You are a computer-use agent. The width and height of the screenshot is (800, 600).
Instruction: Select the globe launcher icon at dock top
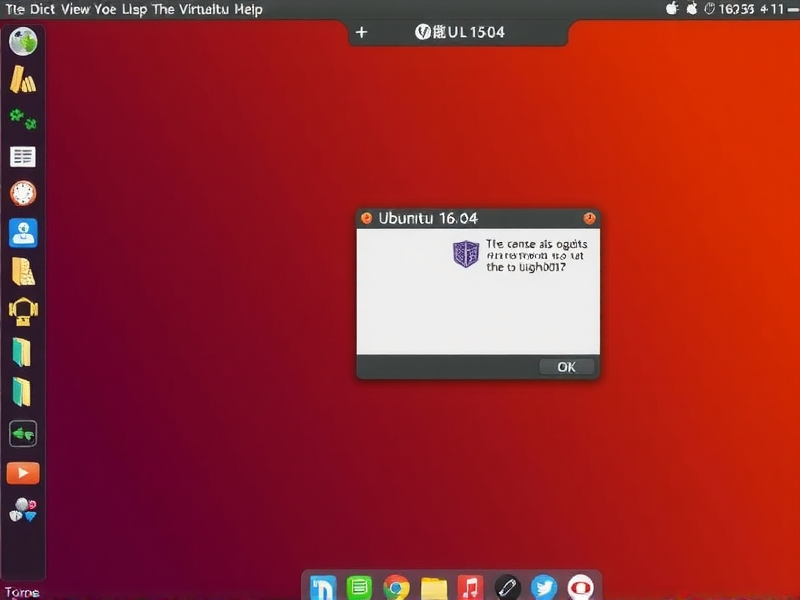(22, 41)
